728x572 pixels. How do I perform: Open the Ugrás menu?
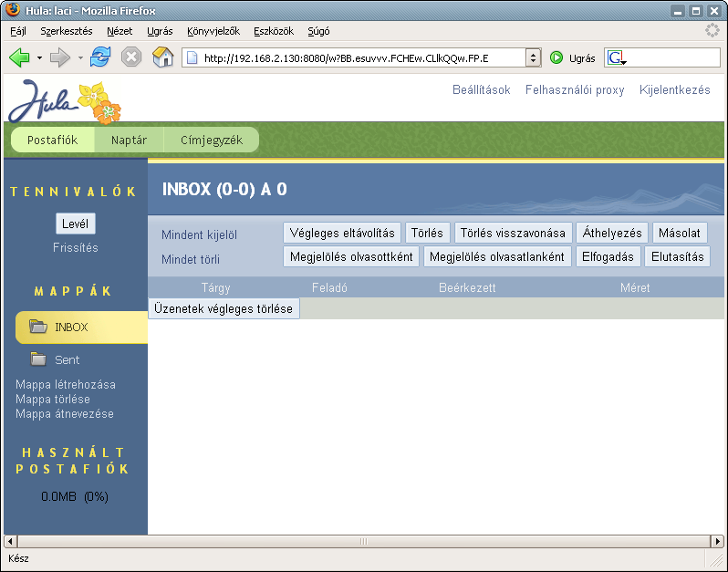point(160,31)
